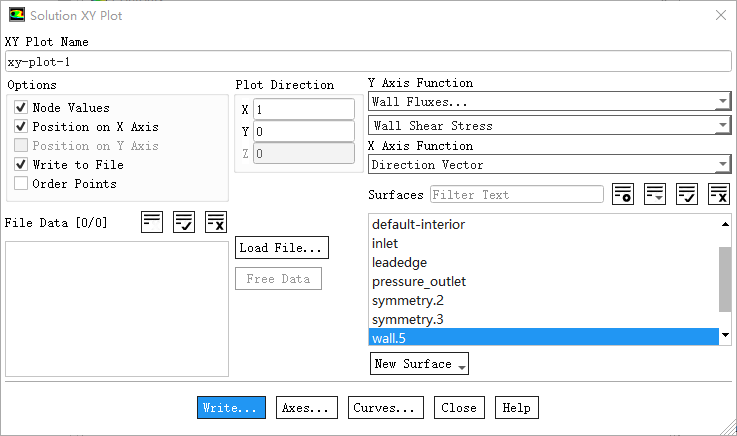Screen dimensions: 737x436
Task: Click File Data deselect all icon
Action: (216, 222)
